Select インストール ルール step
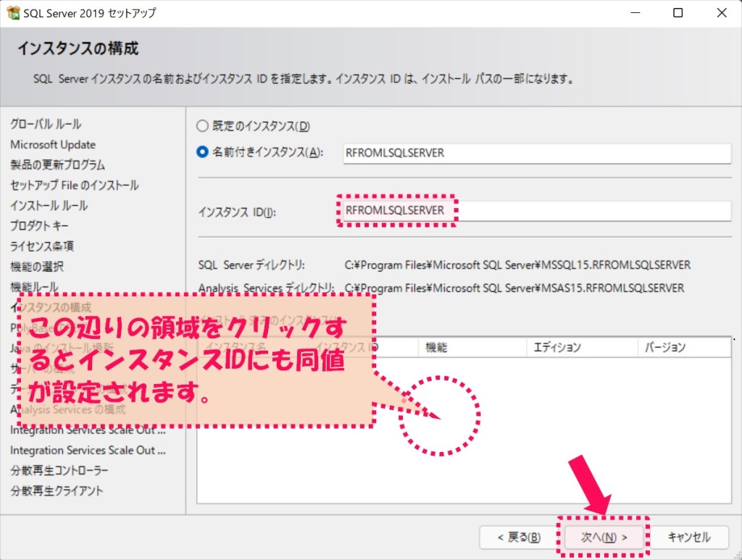The height and width of the screenshot is (560, 742). click(x=49, y=205)
